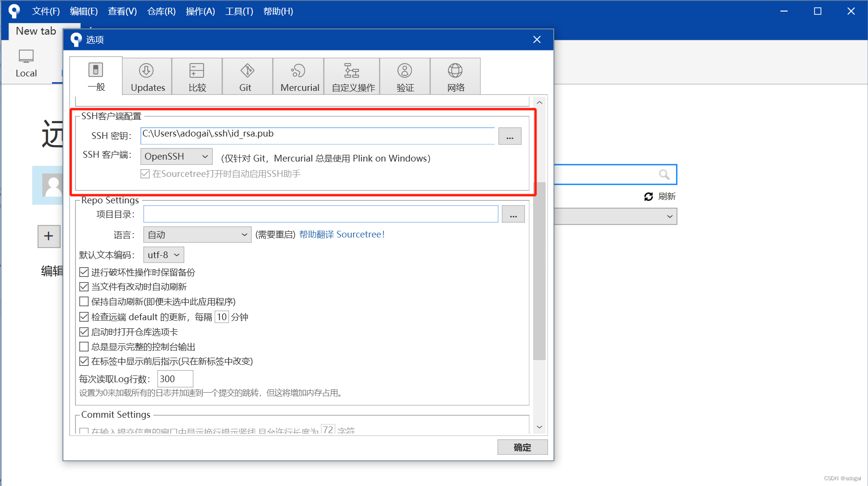
Task: Open the 语言 language dropdown
Action: pyautogui.click(x=197, y=235)
